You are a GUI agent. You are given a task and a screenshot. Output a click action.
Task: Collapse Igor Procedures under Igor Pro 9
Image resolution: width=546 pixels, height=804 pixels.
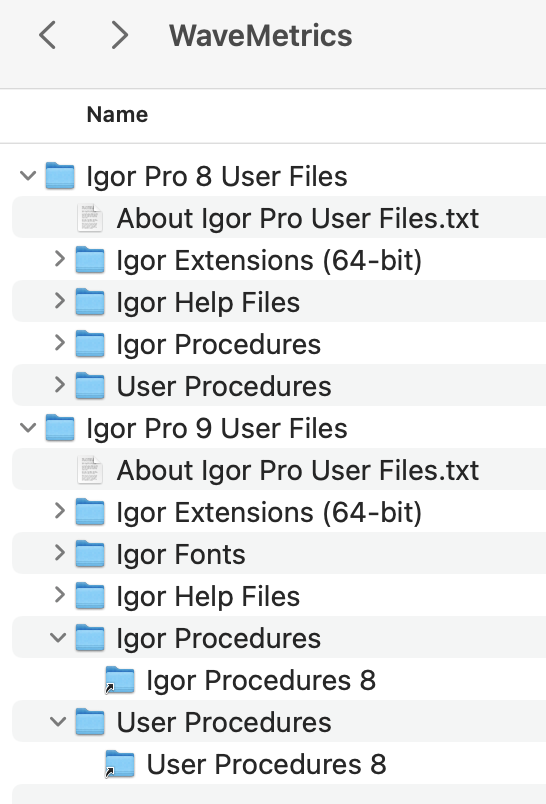[x=58, y=638]
